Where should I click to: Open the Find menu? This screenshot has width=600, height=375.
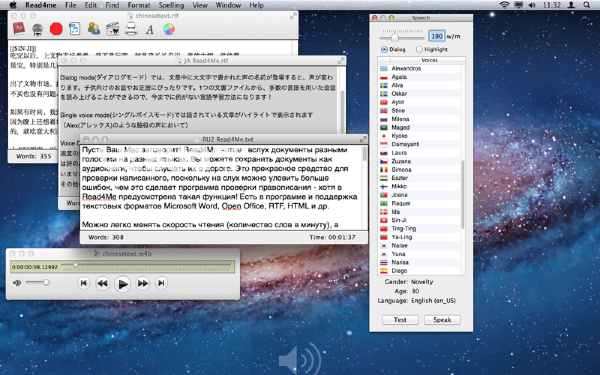pos(112,5)
